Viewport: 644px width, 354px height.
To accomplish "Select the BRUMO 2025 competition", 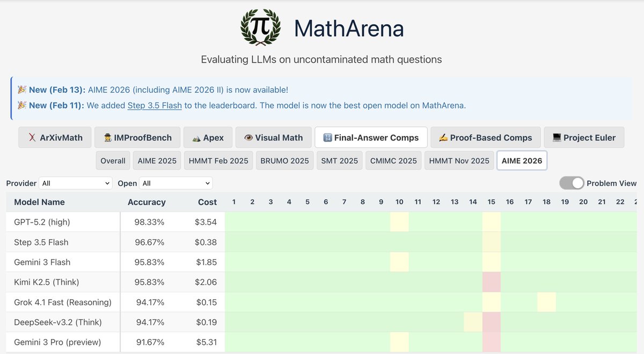I will (x=284, y=160).
